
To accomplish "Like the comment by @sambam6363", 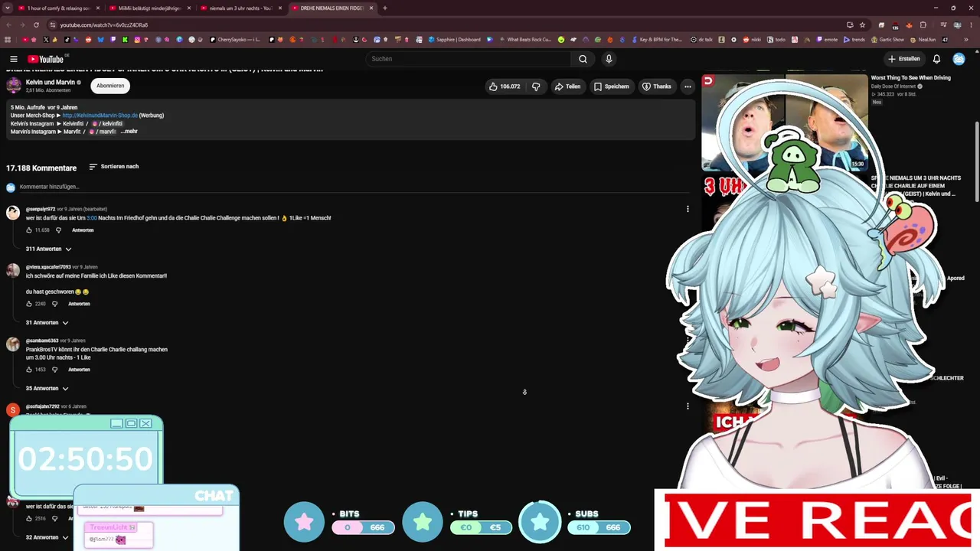I will point(29,370).
